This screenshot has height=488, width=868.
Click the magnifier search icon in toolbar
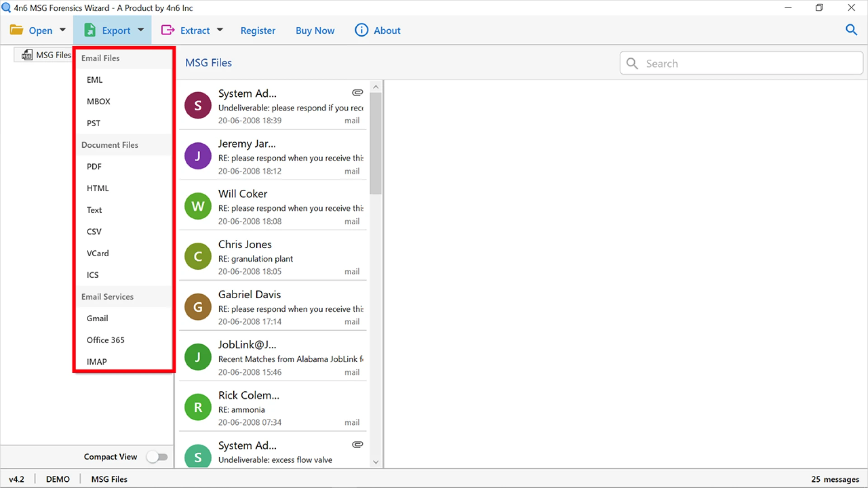[x=851, y=30]
